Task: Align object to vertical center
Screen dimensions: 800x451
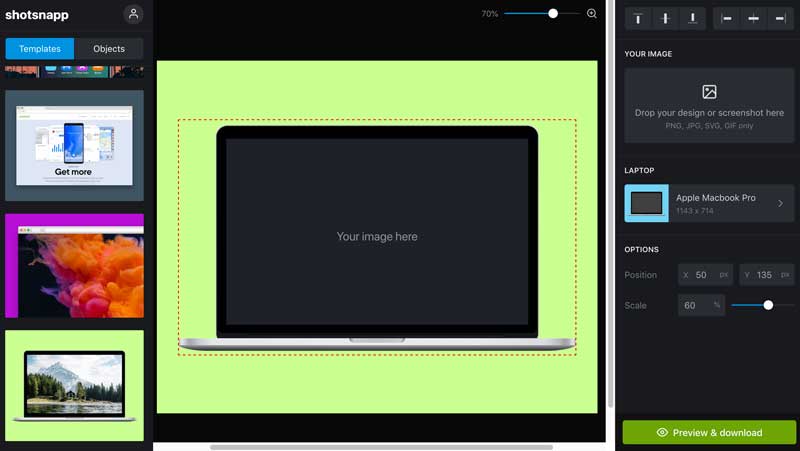Action: (665, 19)
